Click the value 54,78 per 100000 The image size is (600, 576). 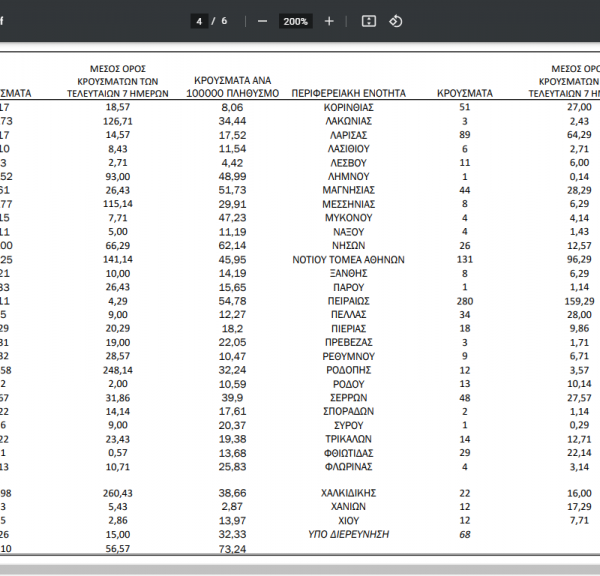[x=233, y=301]
